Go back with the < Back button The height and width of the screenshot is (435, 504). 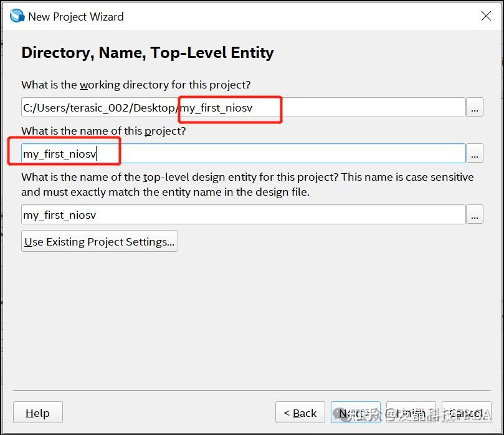pyautogui.click(x=300, y=413)
